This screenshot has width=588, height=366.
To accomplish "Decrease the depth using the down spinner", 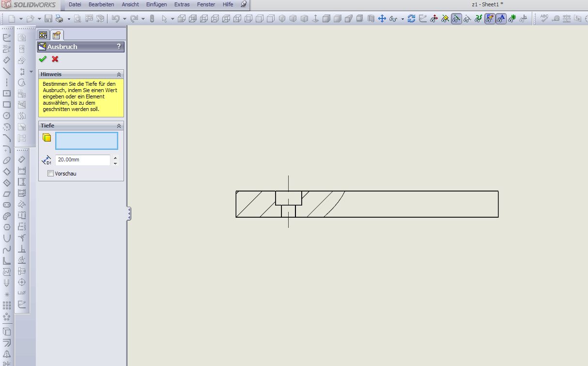I will 115,163.
